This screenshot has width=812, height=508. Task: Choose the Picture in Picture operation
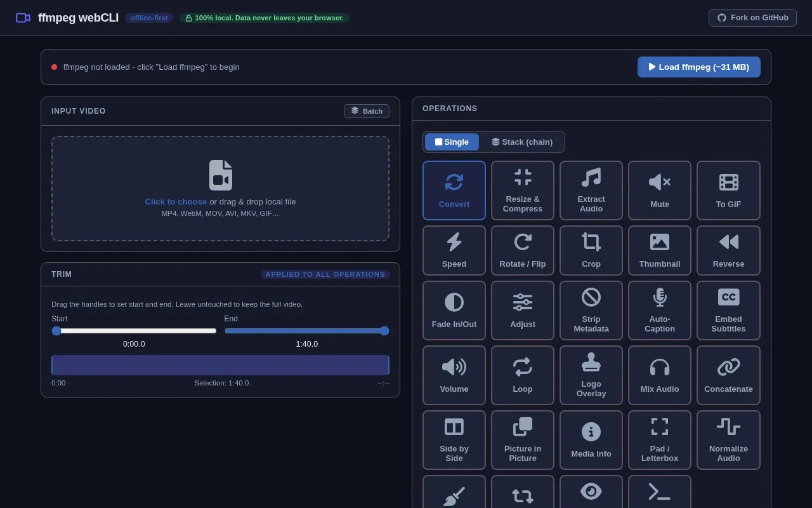pyautogui.click(x=523, y=440)
